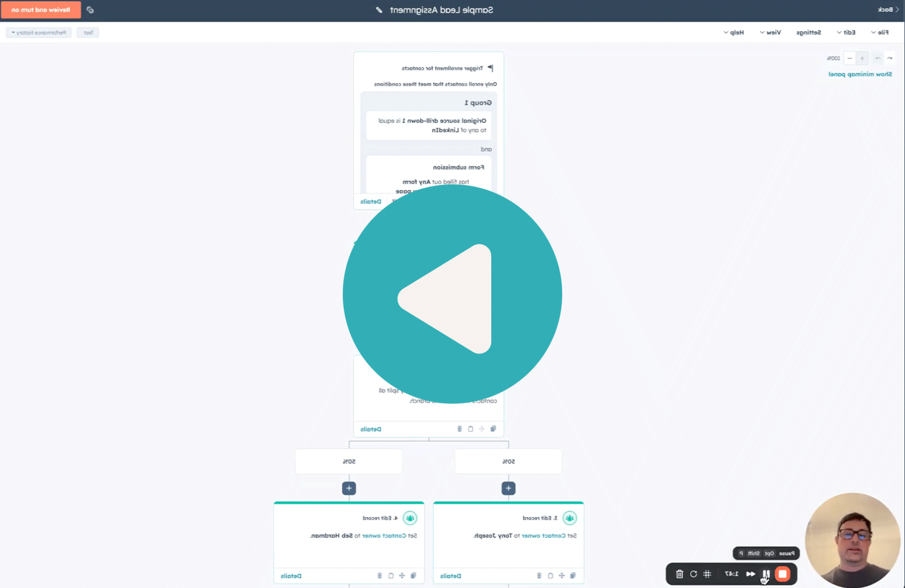Select the 50% branch above Seb Hardman

[x=349, y=461]
